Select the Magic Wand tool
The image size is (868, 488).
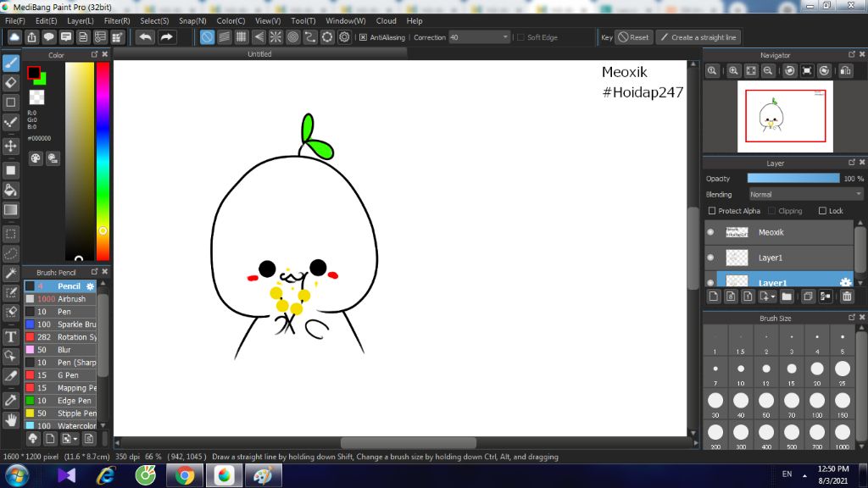coord(10,274)
